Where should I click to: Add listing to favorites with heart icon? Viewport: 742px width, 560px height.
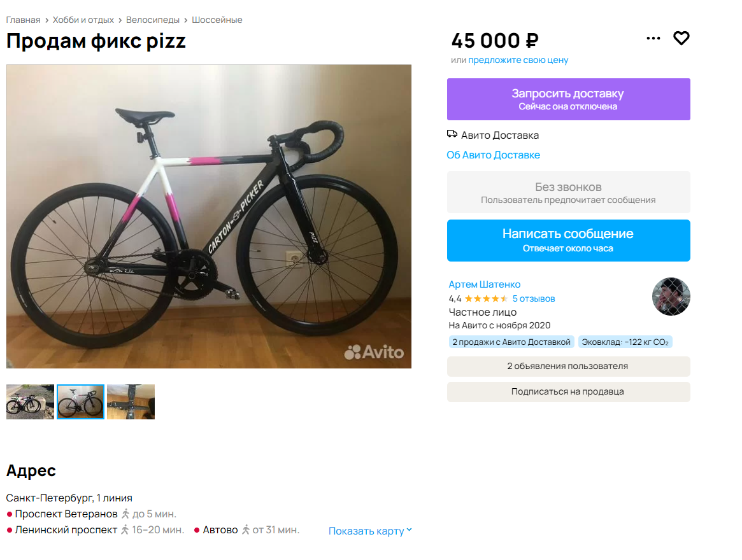click(x=681, y=38)
